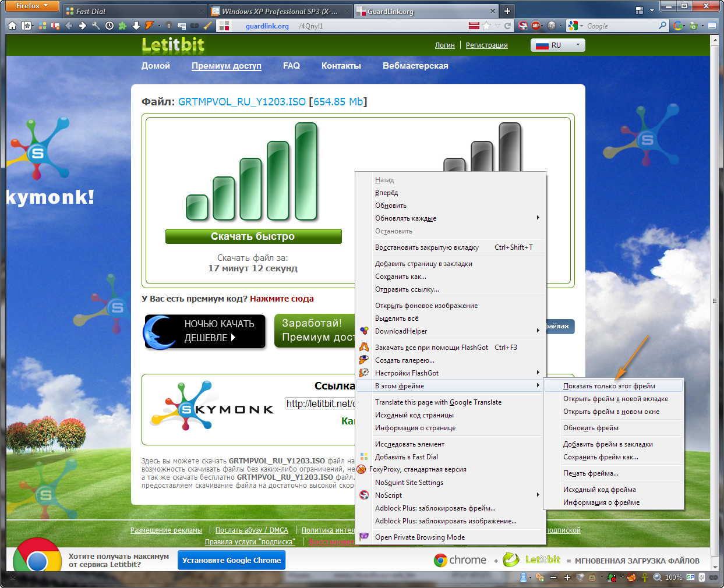
Task: Go to the Firefox home page
Action: pyautogui.click(x=12, y=26)
